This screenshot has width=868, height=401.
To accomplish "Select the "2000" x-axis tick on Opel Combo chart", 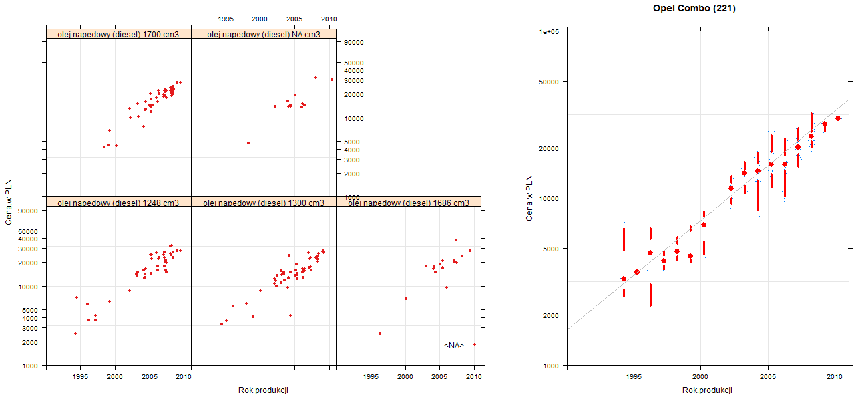I will [x=700, y=376].
